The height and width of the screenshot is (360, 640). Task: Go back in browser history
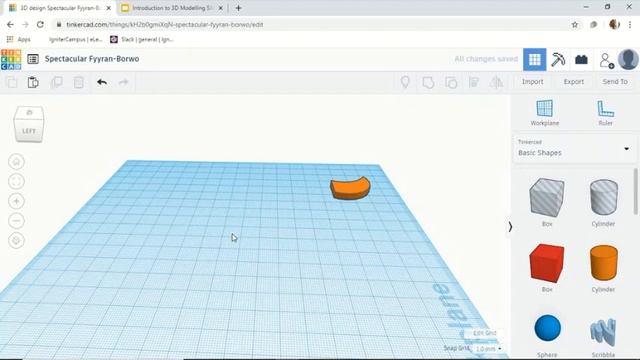pos(10,24)
